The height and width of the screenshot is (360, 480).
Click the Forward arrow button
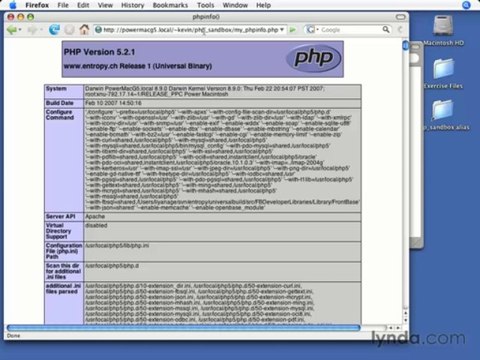[32, 30]
